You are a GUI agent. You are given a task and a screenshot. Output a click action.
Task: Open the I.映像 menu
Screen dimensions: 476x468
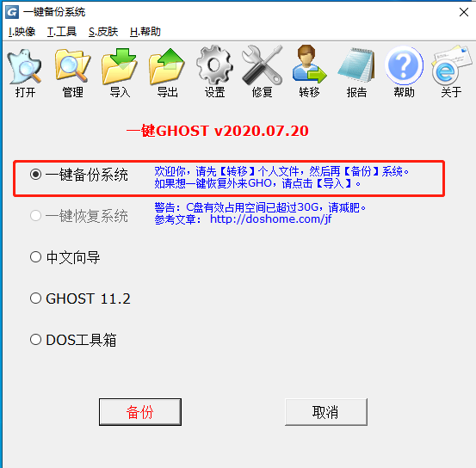(x=22, y=32)
